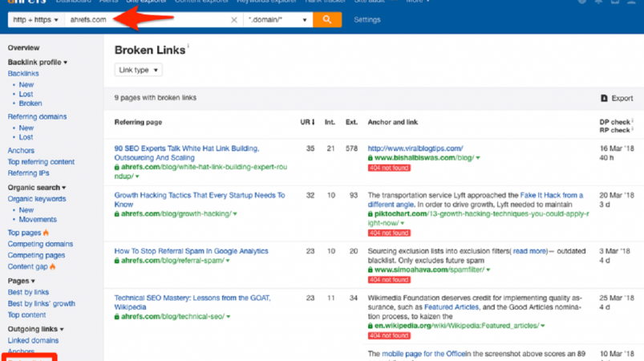Screen dimensions: 644x361
Task: Click the flame icon beside Content gap
Action: (53, 267)
